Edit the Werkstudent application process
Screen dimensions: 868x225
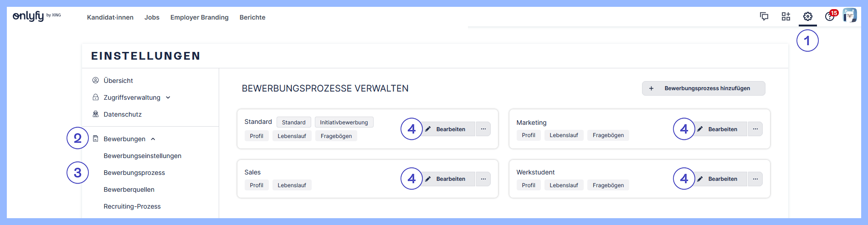(x=722, y=179)
